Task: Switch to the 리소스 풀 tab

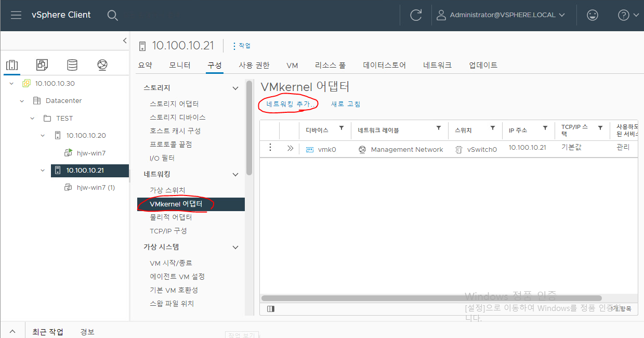Action: [330, 66]
